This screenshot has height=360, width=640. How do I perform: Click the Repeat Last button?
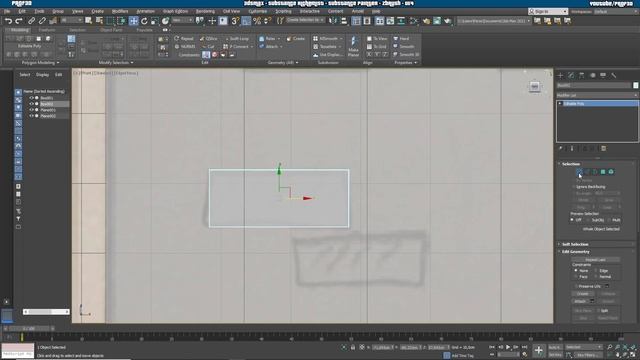(596, 260)
